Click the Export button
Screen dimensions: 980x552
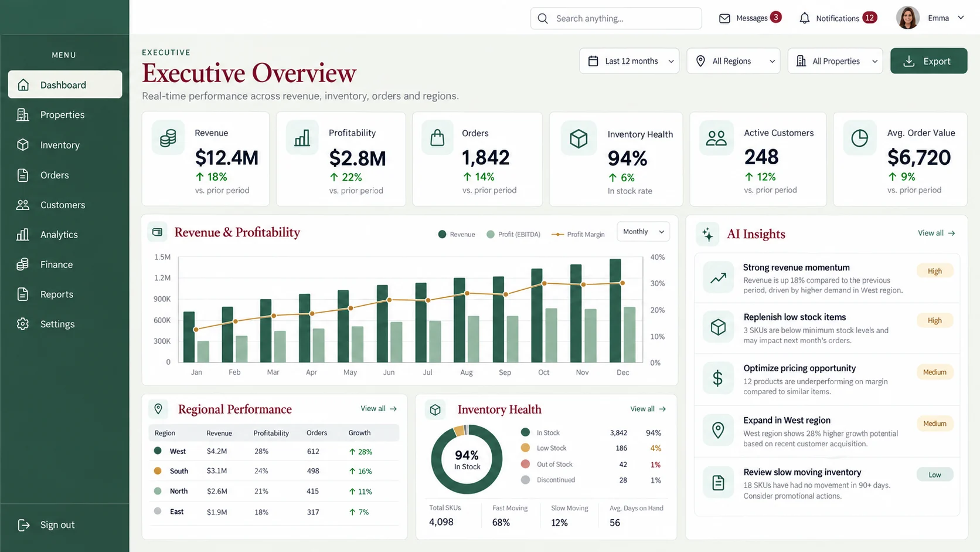928,61
